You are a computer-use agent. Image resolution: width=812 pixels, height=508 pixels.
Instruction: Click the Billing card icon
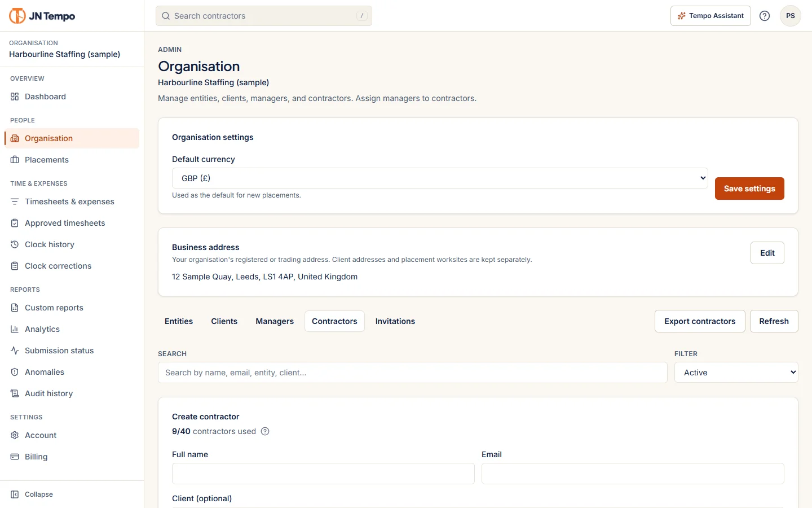point(15,457)
